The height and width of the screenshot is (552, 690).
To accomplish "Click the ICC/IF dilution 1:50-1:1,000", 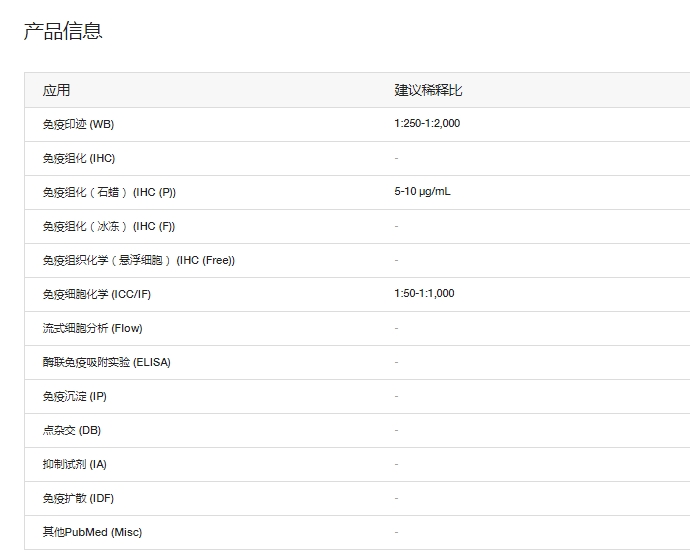I will (424, 293).
